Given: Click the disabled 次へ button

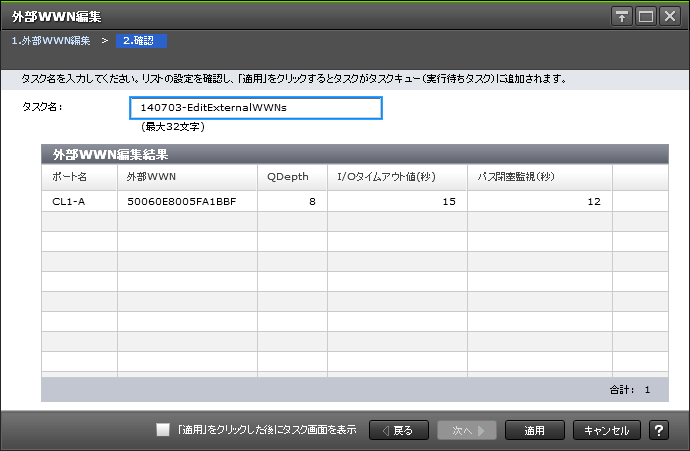Looking at the screenshot, I should pos(467,430).
